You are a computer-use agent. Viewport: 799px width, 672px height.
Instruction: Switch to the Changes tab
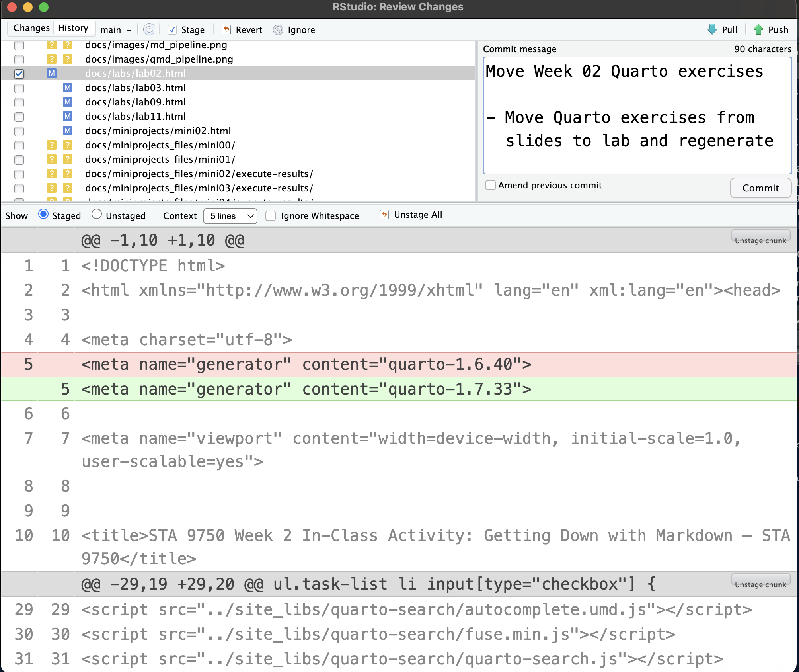point(31,28)
